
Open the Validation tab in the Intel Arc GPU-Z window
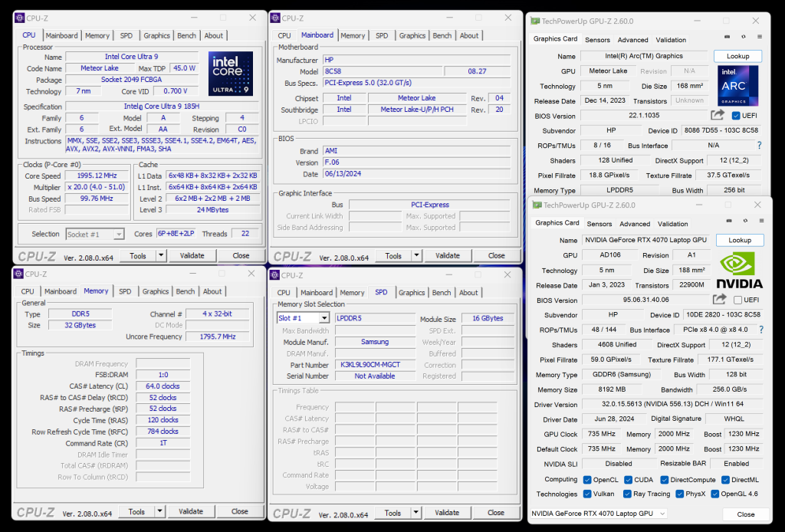tap(671, 40)
